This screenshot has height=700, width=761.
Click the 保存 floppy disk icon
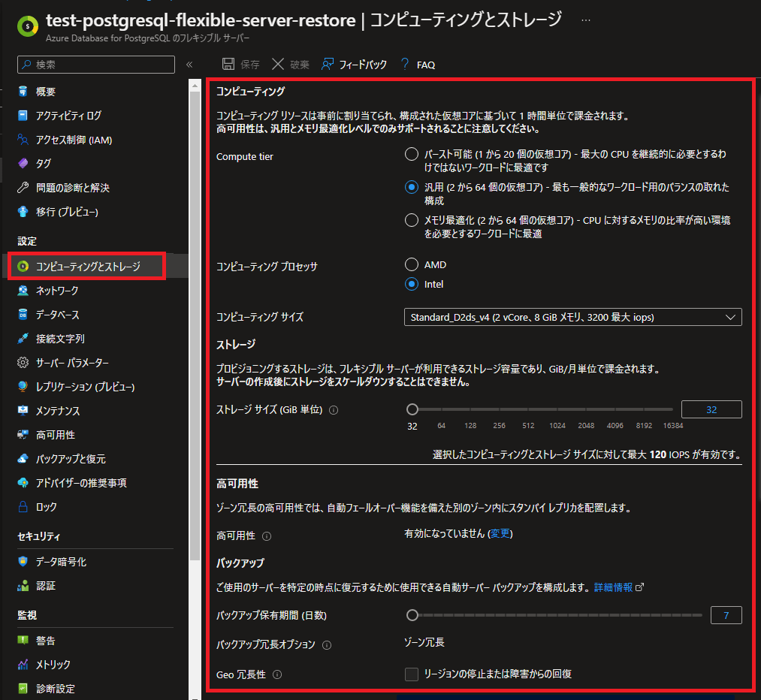coord(228,64)
